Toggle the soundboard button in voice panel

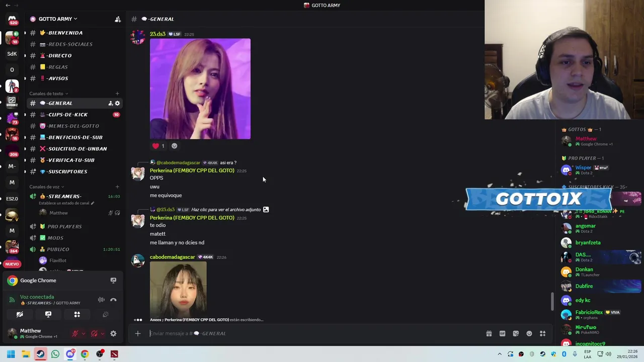[x=106, y=314]
